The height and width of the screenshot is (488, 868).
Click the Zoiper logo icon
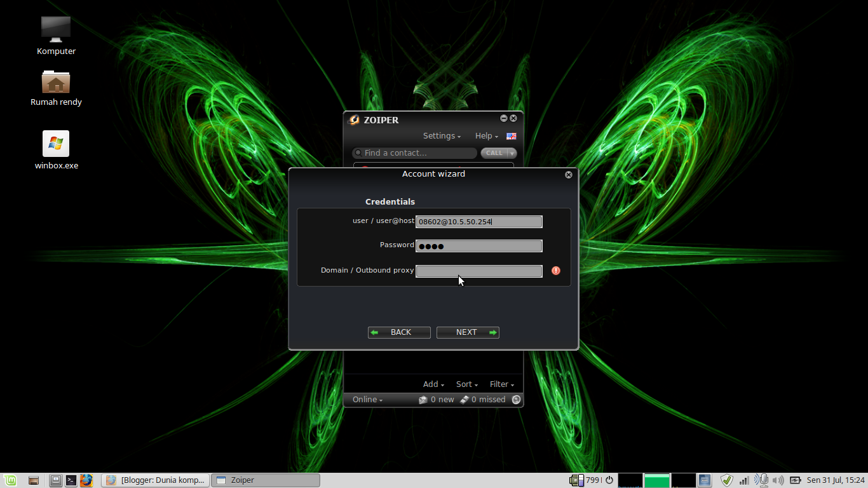[354, 120]
